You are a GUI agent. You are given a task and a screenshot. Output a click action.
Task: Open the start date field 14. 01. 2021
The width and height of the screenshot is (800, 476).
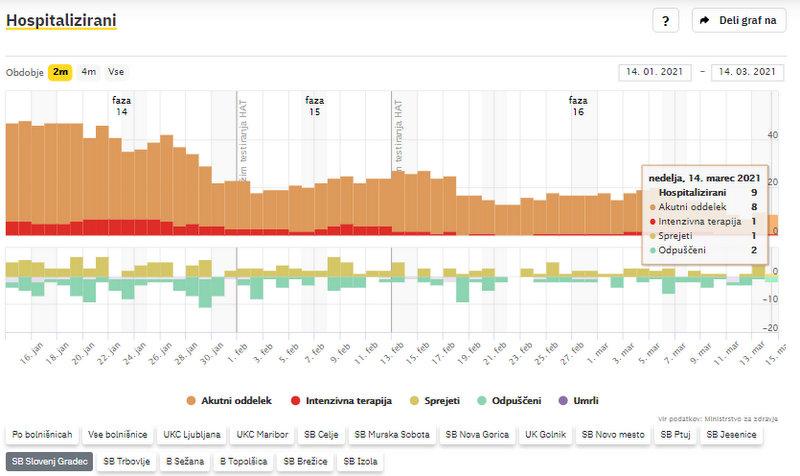click(x=656, y=72)
